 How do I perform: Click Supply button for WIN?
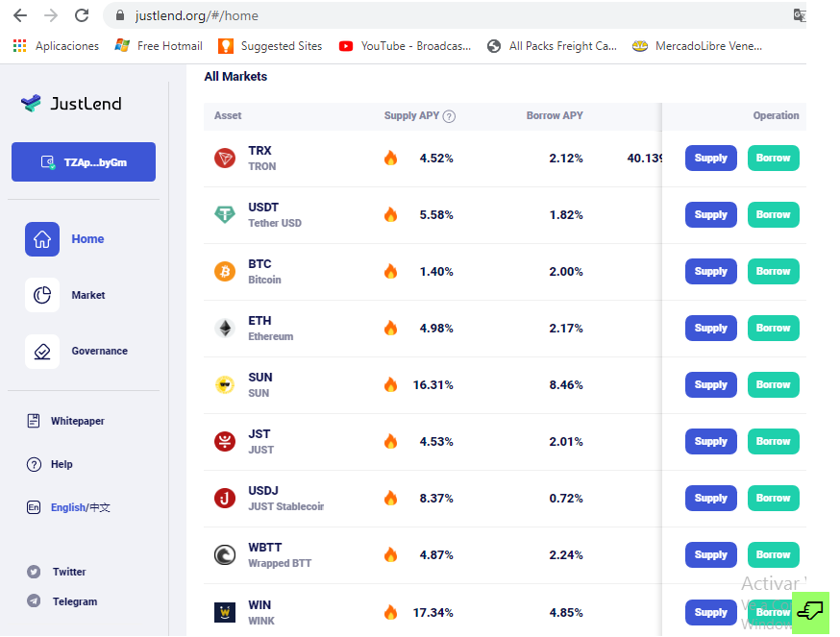pyautogui.click(x=711, y=612)
